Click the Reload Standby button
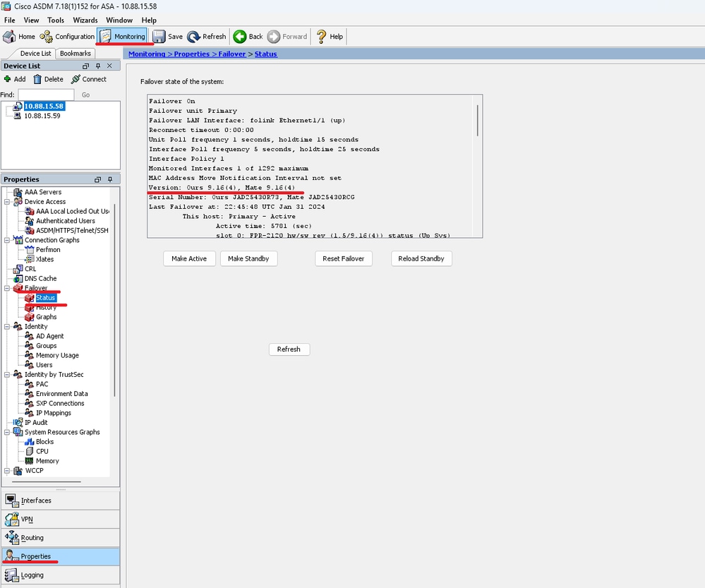Image resolution: width=705 pixels, height=588 pixels. coord(421,258)
